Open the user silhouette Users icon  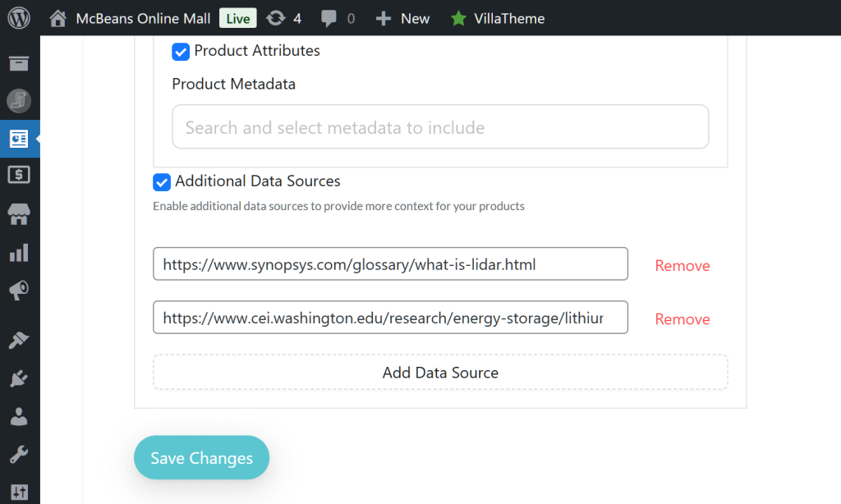point(19,416)
